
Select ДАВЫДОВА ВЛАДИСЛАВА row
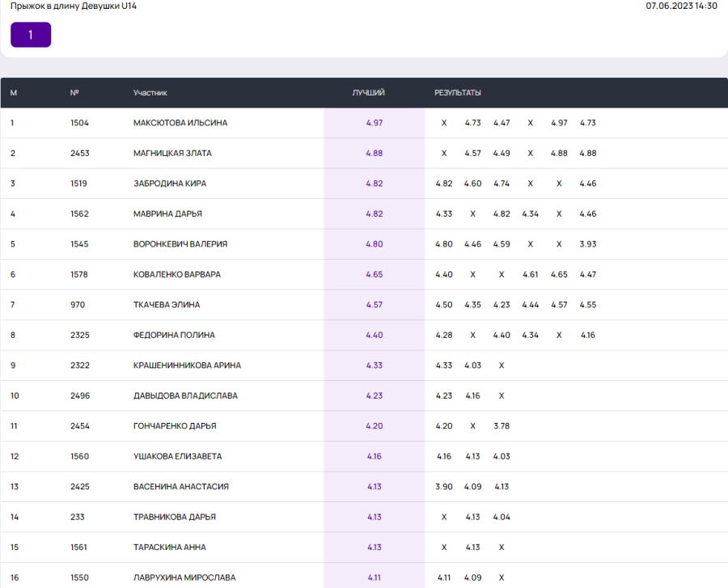[x=185, y=396]
